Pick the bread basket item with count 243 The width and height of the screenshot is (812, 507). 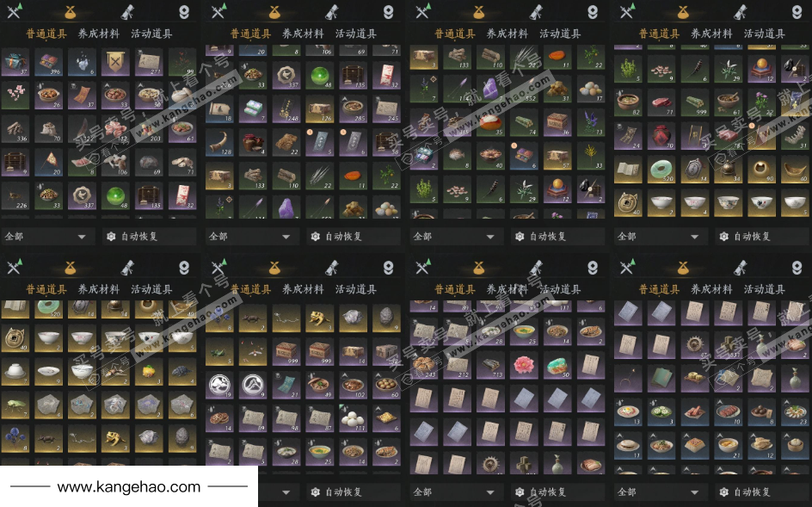[423, 365]
